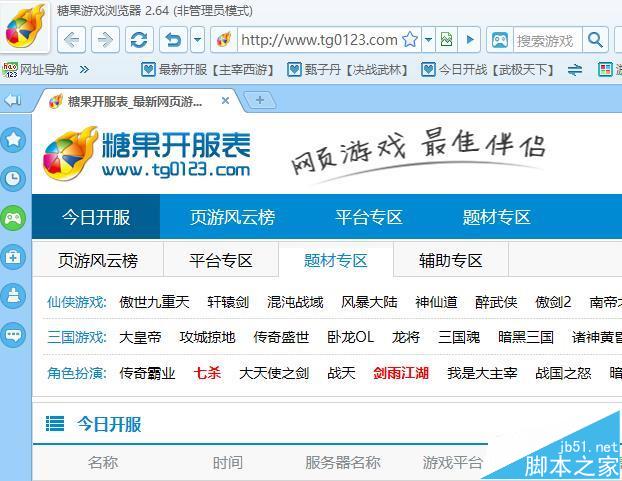This screenshot has width=622, height=481.
Task: Click the address bar URL field
Action: click(x=319, y=40)
